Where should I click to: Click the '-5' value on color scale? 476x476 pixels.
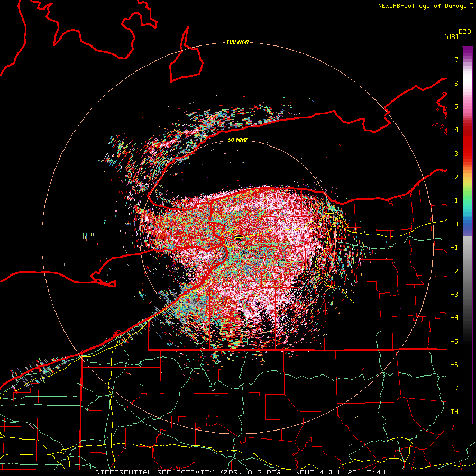tap(454, 342)
